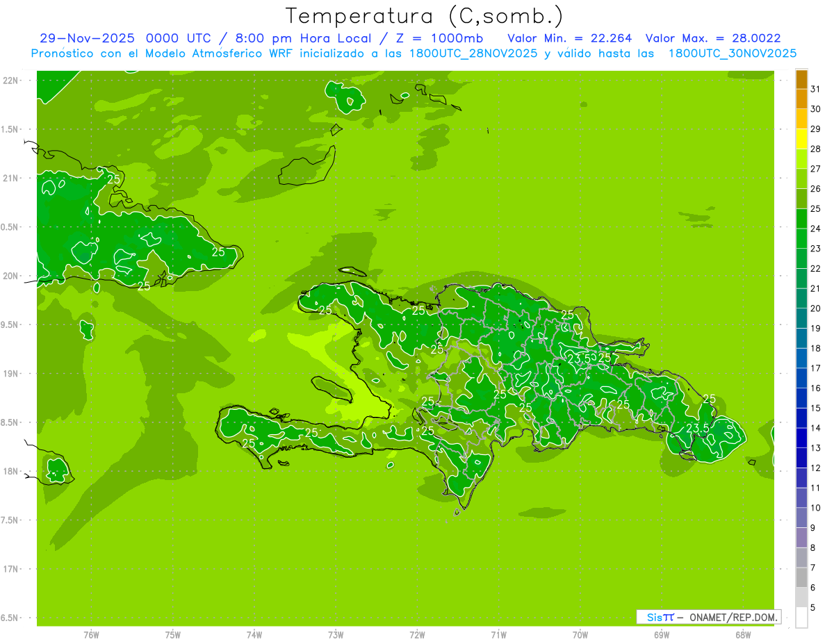Screen dimensions: 834x644
Task: Click the "31" label on the color scale
Action: pyautogui.click(x=815, y=89)
